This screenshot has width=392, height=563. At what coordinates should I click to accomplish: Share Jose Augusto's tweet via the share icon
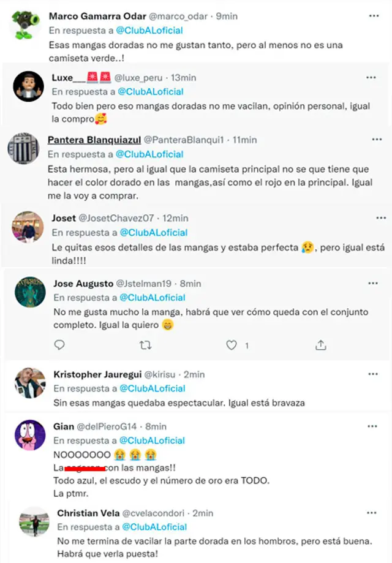tap(320, 345)
